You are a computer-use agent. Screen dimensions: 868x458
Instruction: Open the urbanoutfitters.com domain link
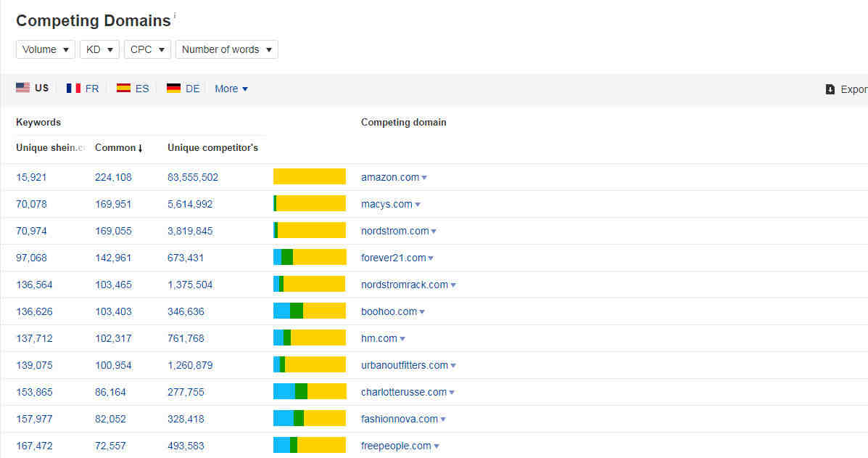404,366
